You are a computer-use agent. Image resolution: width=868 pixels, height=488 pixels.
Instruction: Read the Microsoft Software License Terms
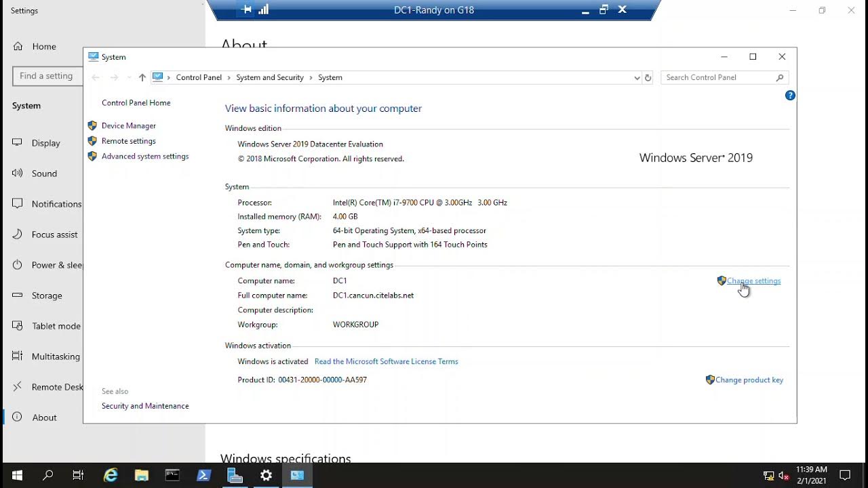386,361
